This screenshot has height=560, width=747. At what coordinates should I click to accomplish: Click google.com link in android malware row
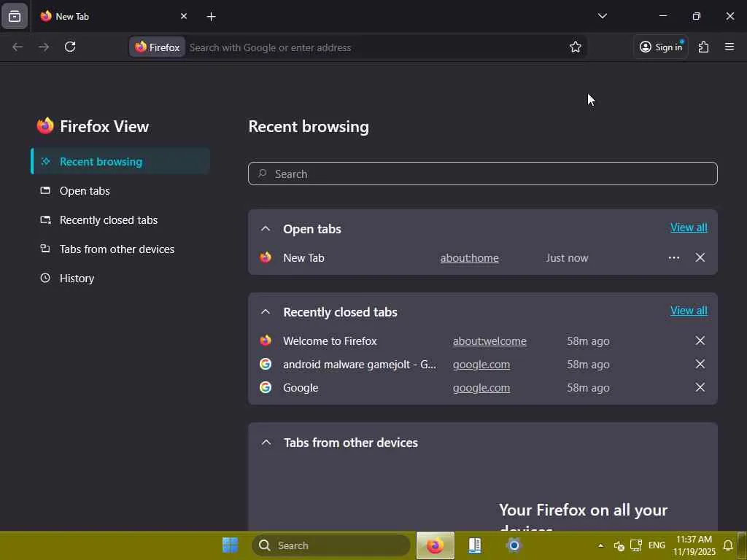481,365
